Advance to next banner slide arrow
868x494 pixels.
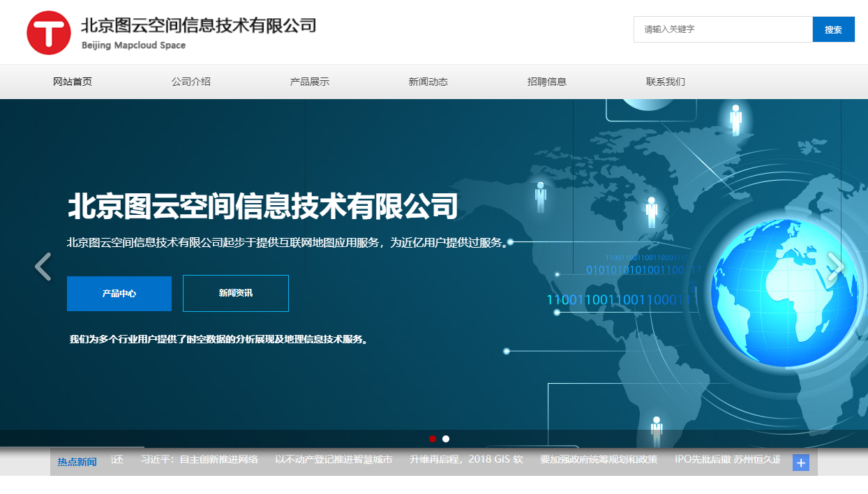(835, 267)
